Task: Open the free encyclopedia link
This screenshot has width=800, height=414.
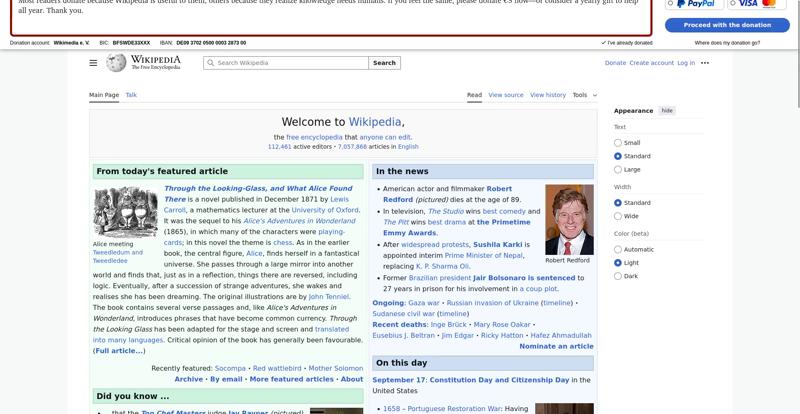Action: (x=314, y=137)
